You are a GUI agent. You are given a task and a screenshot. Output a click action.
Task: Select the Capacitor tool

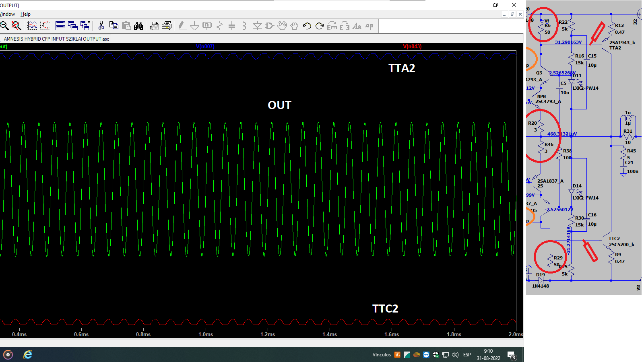232,26
